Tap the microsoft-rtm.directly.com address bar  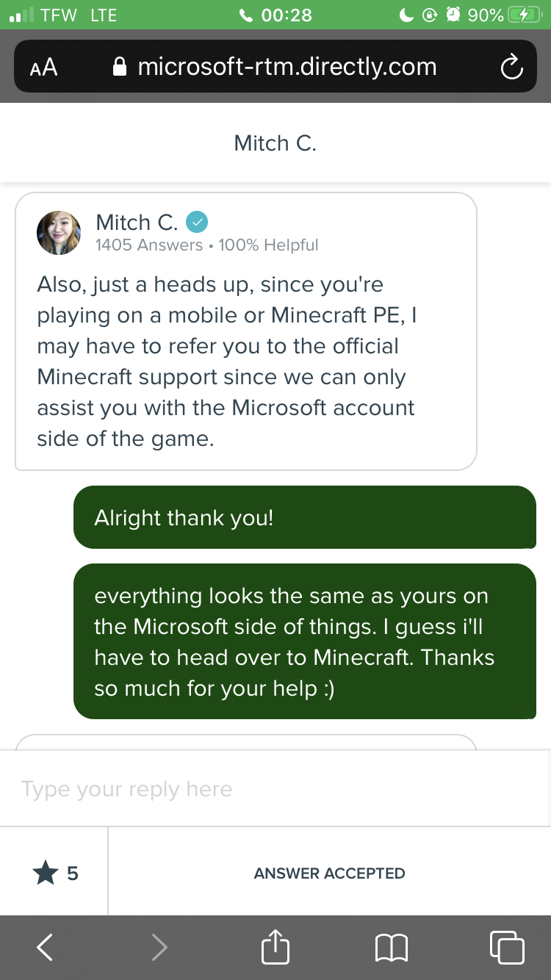[x=287, y=68]
